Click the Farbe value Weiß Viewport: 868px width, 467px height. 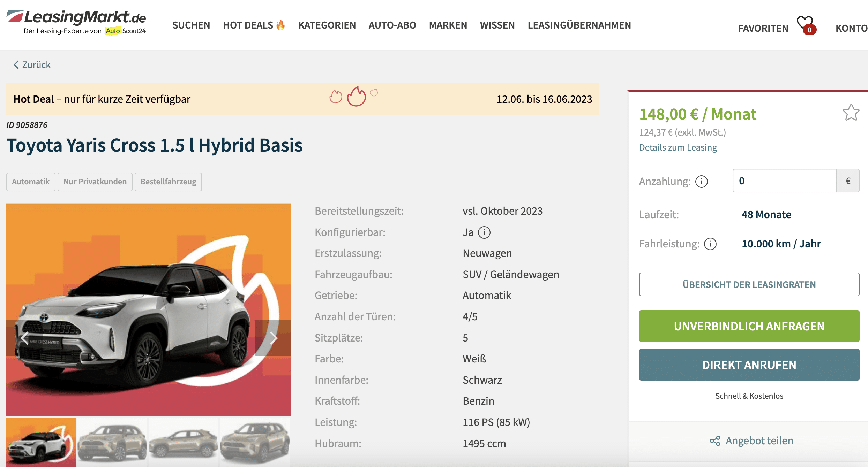click(474, 359)
